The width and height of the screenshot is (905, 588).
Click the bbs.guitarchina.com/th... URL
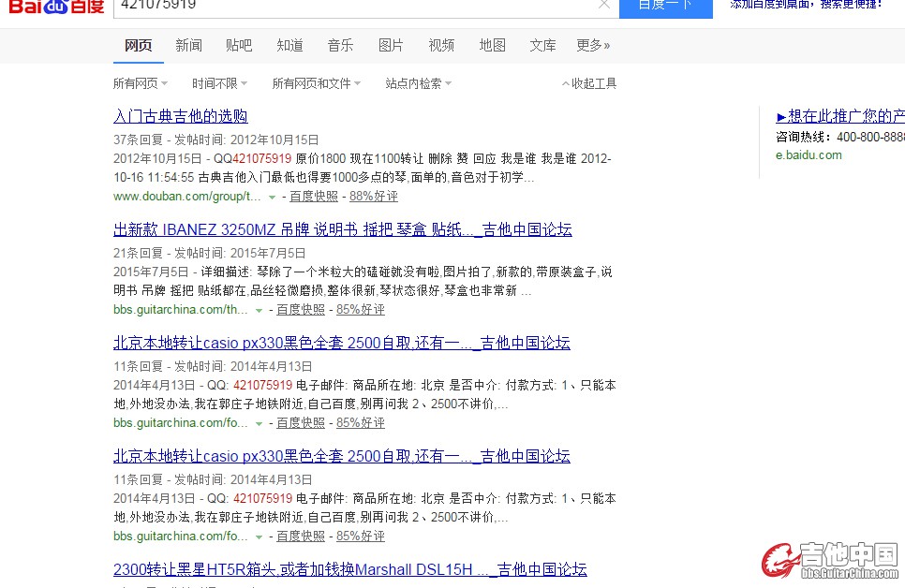pos(181,309)
